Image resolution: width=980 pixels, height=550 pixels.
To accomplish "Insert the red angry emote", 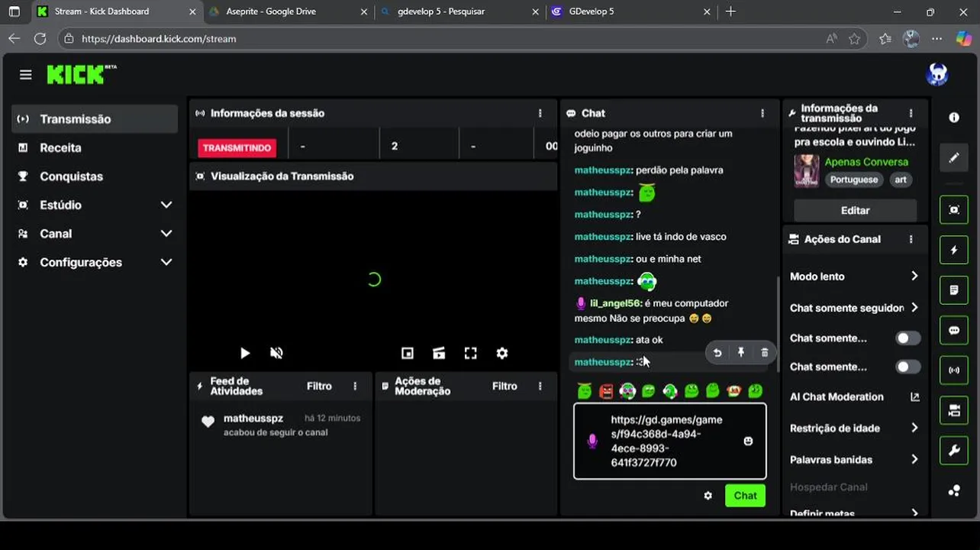I will (606, 391).
